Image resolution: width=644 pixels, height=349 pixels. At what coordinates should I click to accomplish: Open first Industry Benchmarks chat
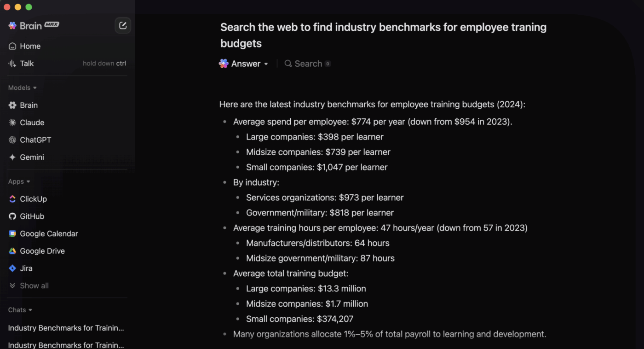(x=66, y=328)
